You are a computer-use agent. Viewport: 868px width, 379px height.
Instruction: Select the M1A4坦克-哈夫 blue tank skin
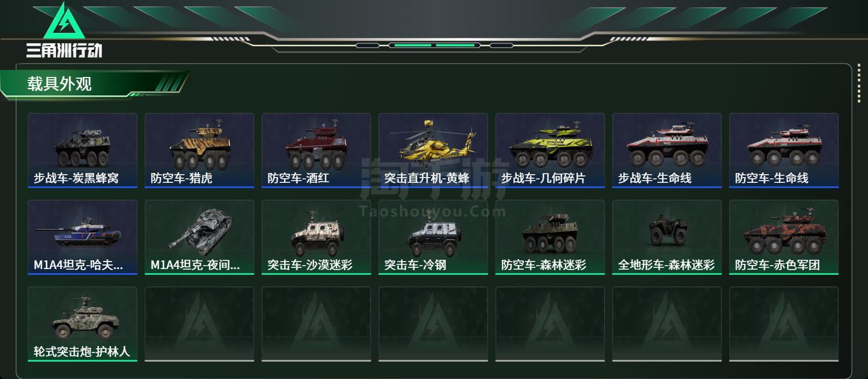(x=82, y=237)
